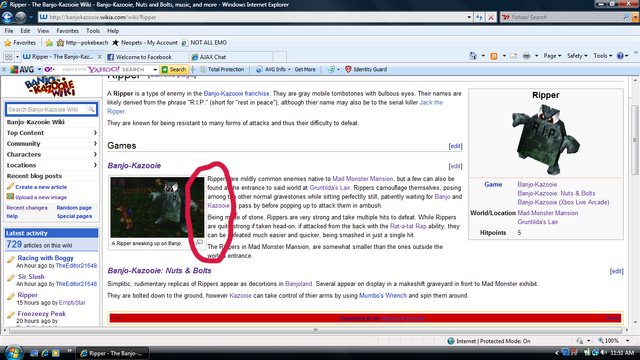
Task: Open the Favorites star button
Action: [x=20, y=42]
